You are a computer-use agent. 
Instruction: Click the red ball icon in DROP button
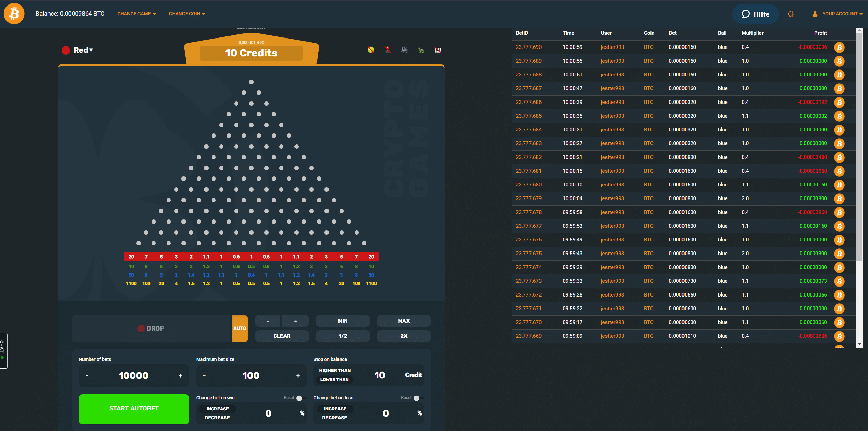141,328
